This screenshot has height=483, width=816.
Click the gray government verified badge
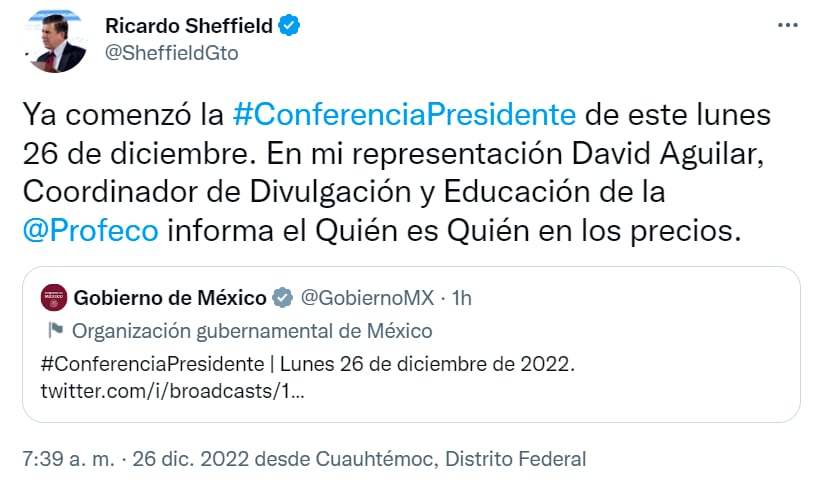point(284,297)
